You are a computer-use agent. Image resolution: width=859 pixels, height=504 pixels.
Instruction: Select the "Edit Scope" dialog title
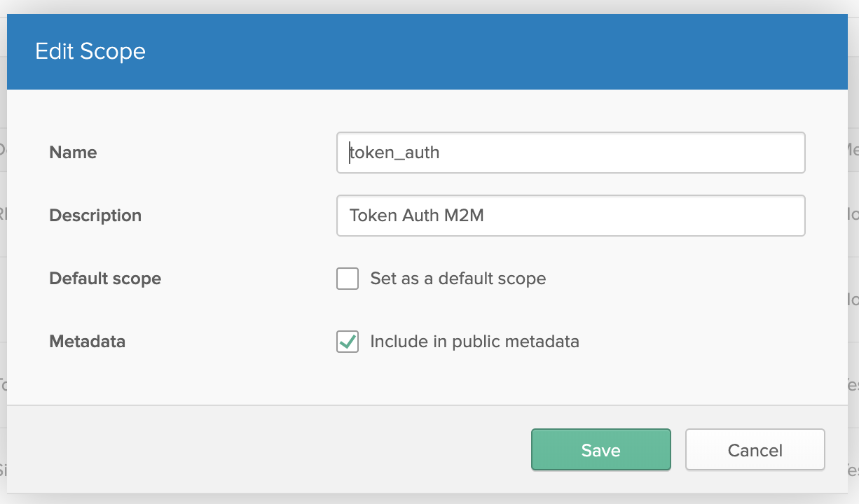pyautogui.click(x=90, y=52)
